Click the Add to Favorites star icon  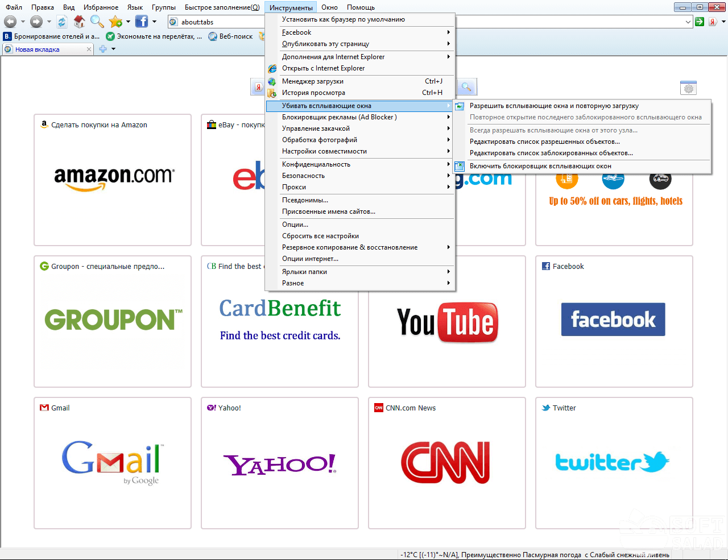pyautogui.click(x=115, y=22)
